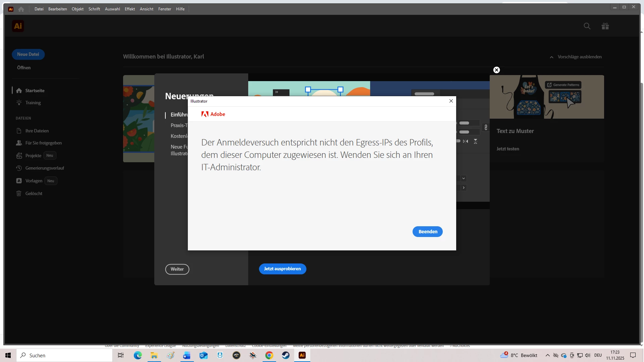
Task: Click the Beenden button in dialog
Action: (427, 232)
